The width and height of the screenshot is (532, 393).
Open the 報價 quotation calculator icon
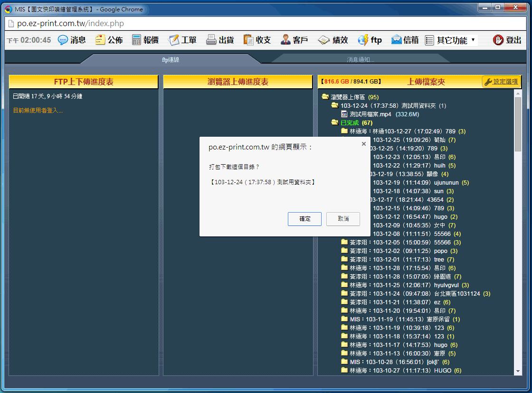click(137, 40)
